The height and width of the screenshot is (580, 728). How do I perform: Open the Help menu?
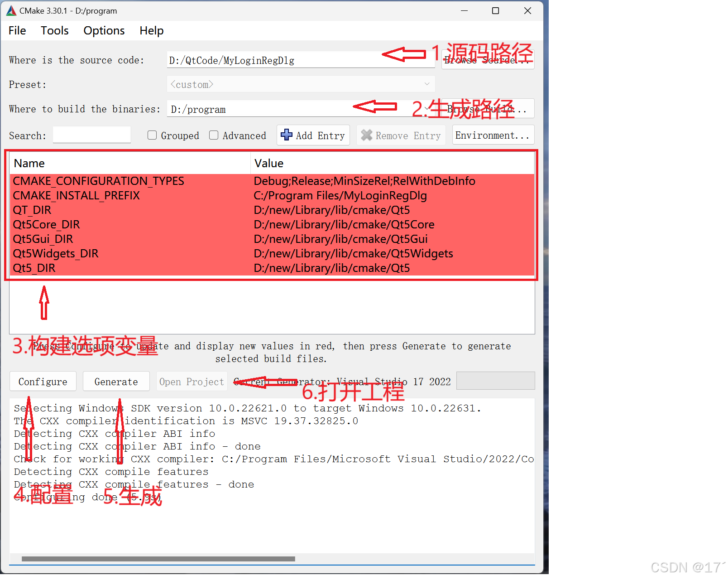click(x=152, y=30)
